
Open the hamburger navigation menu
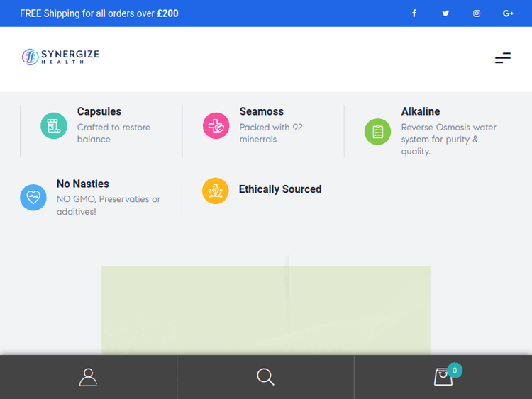point(503,58)
